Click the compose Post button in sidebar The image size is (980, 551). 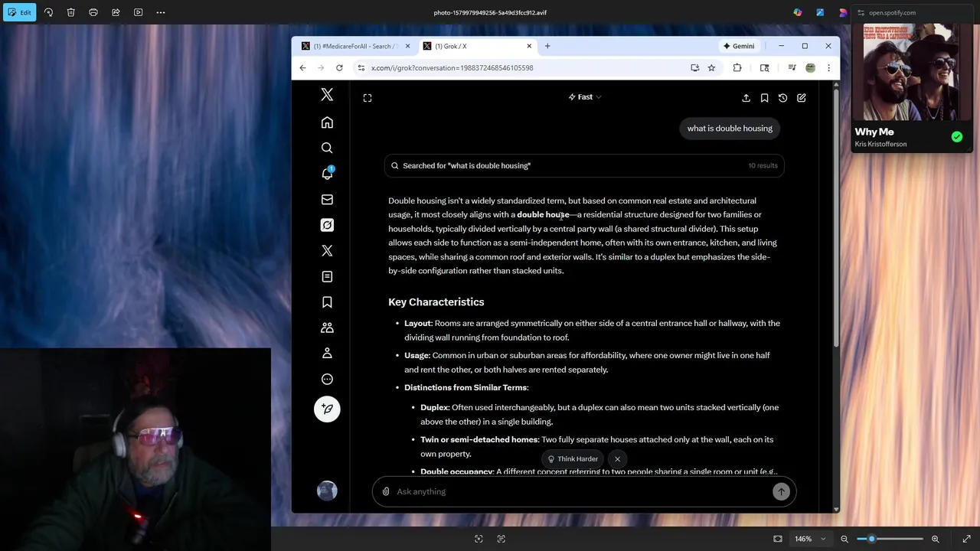tap(327, 409)
